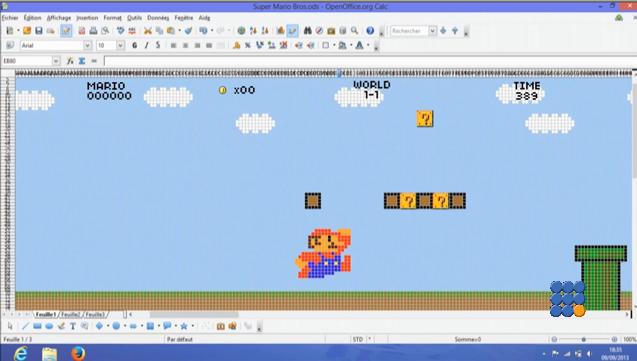637x361 pixels.
Task: Click the Cut scissors icon
Action: pos(148,31)
